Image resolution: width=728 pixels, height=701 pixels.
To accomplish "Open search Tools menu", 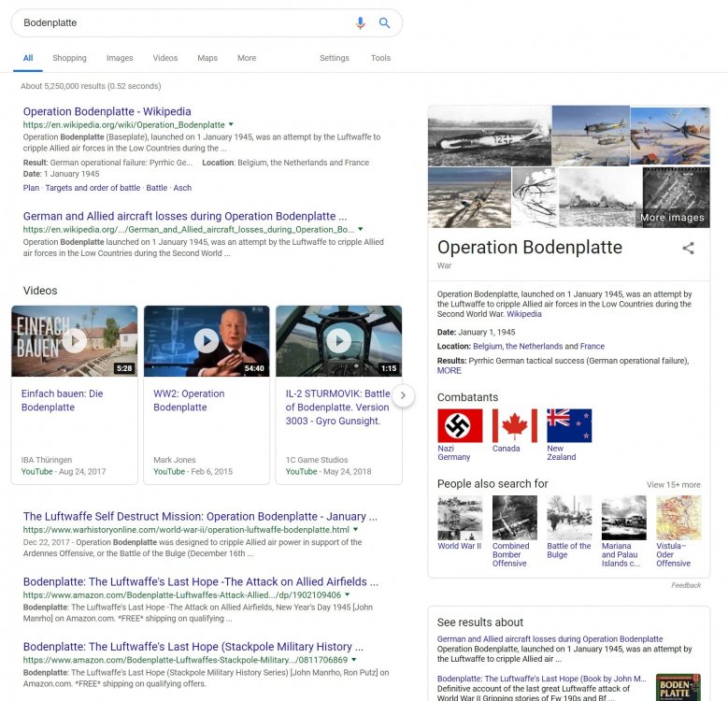I will [380, 58].
